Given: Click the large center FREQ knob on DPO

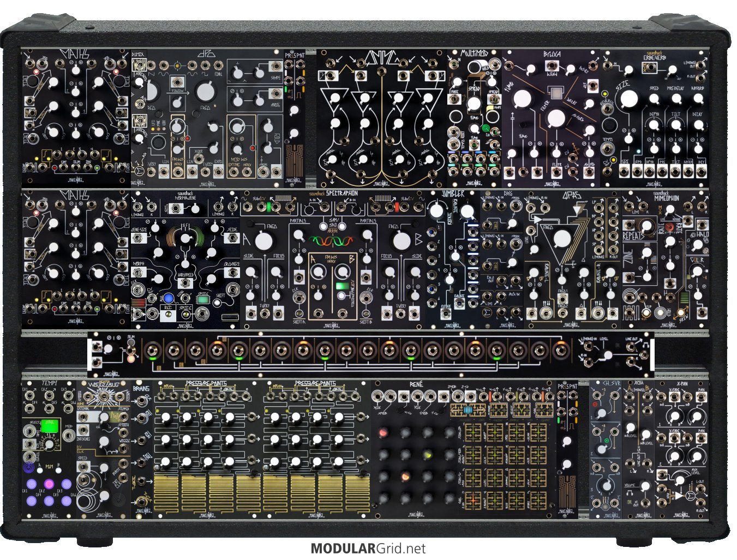Looking at the screenshot, I should 206,91.
